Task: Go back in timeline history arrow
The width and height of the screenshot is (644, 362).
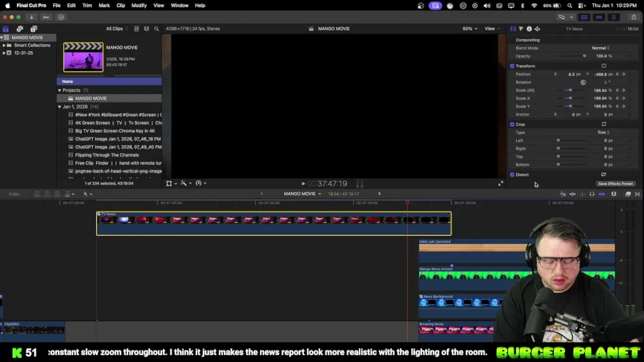Action: pos(261,194)
